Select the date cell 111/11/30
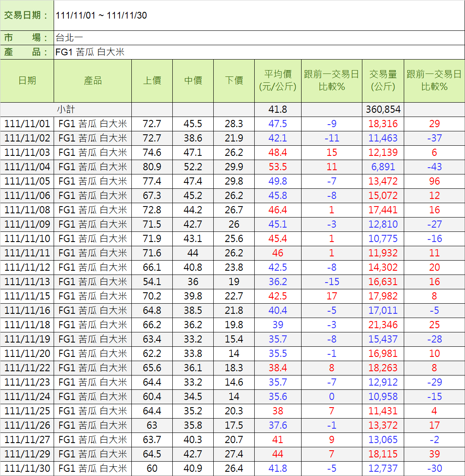465x476 pixels. [x=27, y=468]
